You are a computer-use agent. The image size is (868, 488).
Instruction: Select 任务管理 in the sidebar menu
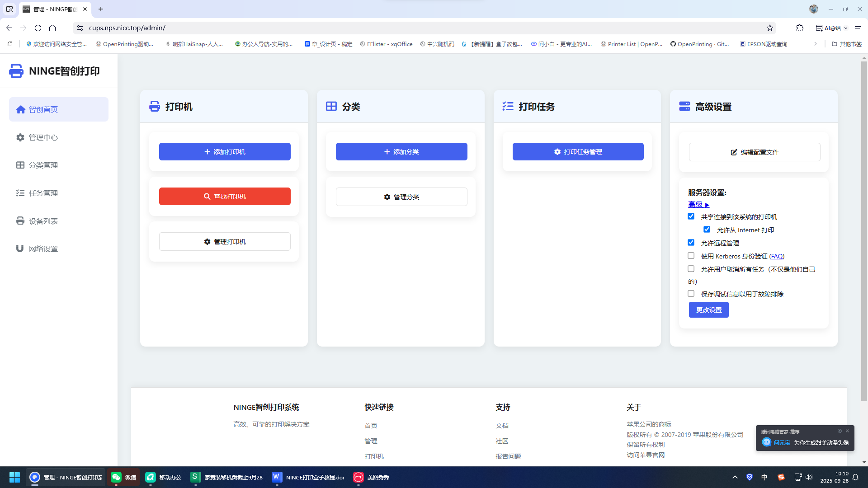tap(20, 193)
